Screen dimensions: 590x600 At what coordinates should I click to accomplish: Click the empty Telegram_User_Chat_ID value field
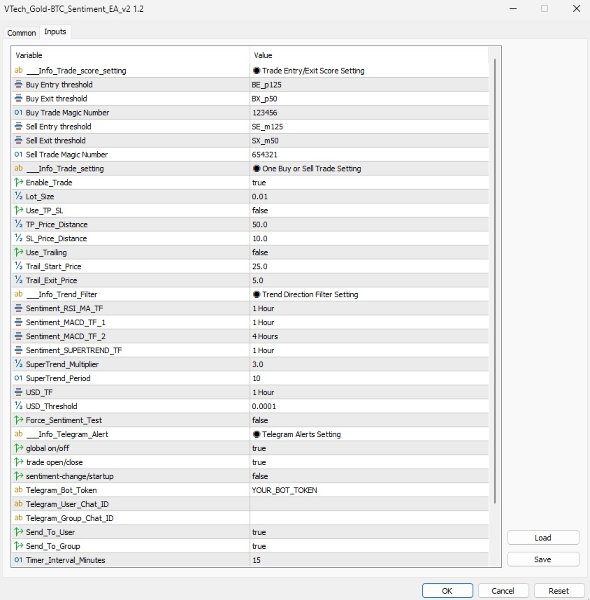click(369, 504)
